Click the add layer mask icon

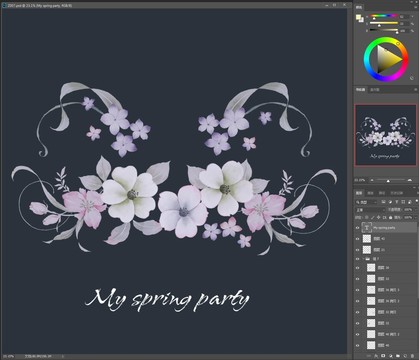coord(383,356)
